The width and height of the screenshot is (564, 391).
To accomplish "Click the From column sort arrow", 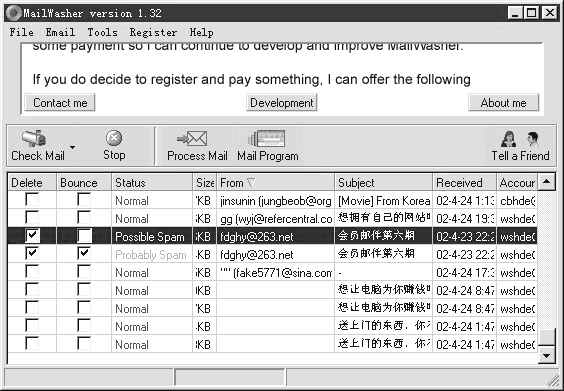I will [x=251, y=183].
